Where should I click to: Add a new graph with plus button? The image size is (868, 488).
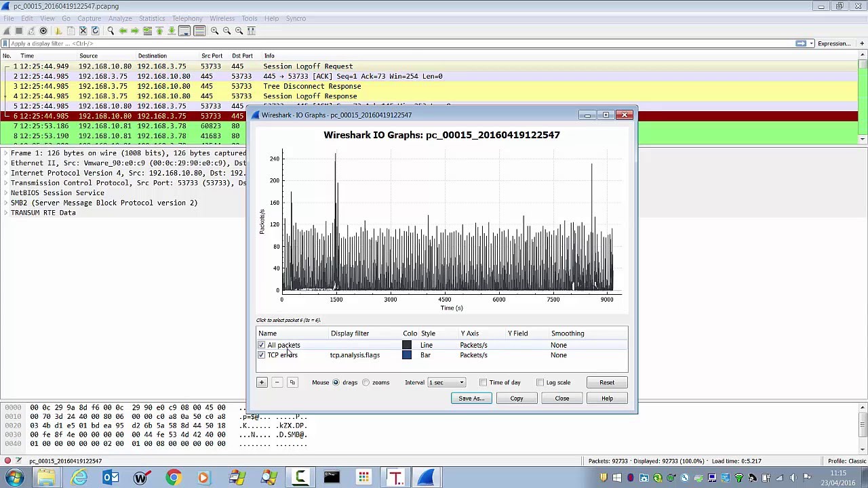[x=261, y=382]
